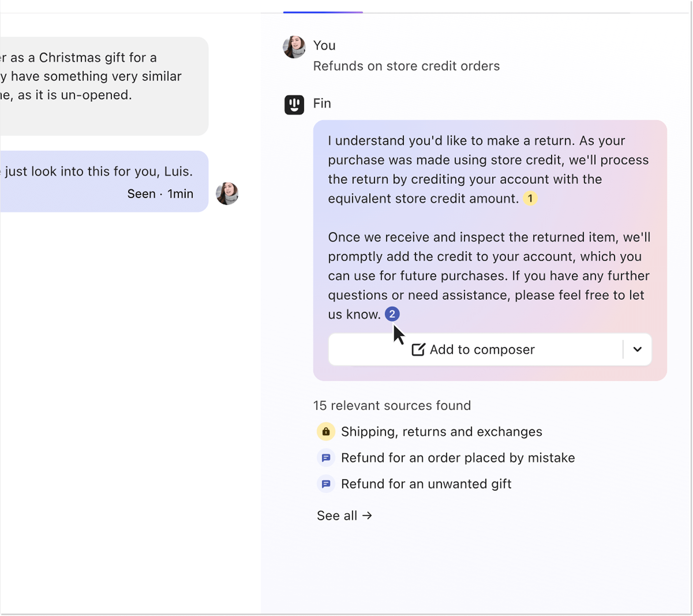Click citation badge 1 after store credit sentence
The width and height of the screenshot is (693, 616).
coord(530,199)
